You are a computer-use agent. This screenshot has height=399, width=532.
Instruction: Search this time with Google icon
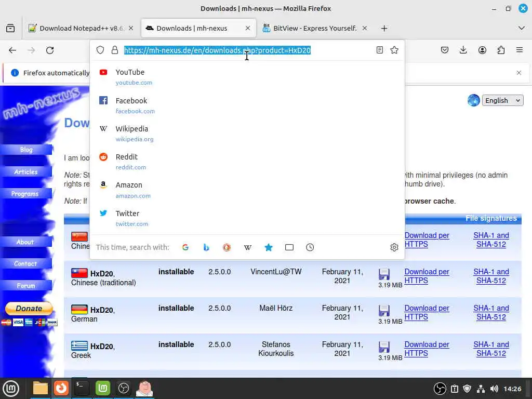pos(185,247)
